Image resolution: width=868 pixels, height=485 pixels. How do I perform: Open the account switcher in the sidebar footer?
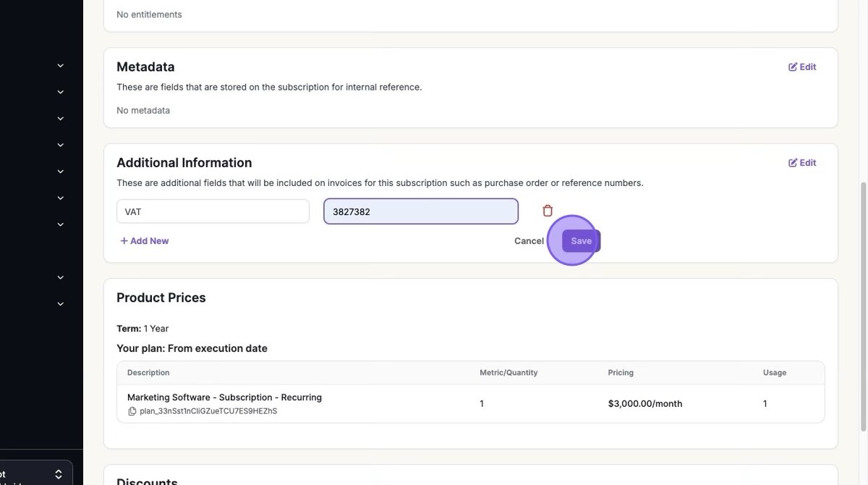point(36,474)
